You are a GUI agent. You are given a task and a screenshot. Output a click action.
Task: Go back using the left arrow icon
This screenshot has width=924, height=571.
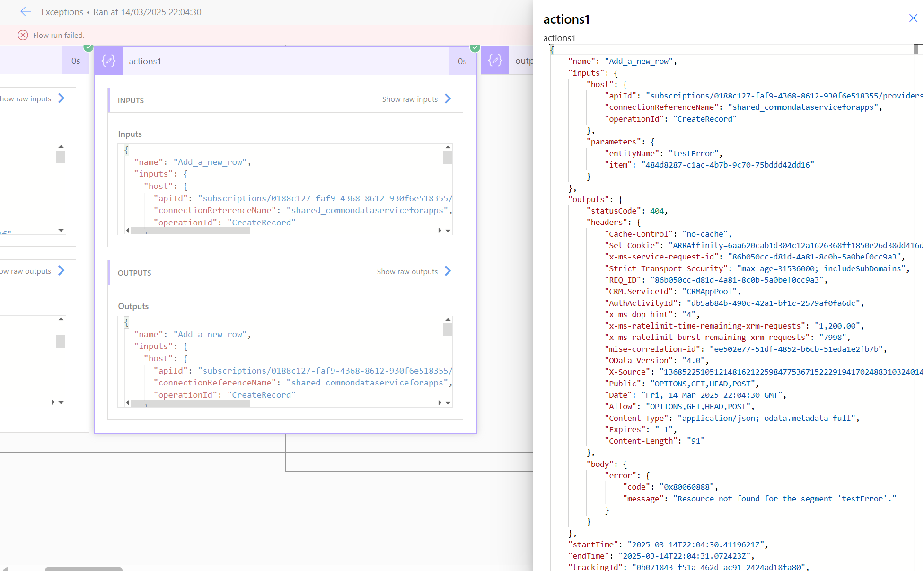[x=26, y=12]
